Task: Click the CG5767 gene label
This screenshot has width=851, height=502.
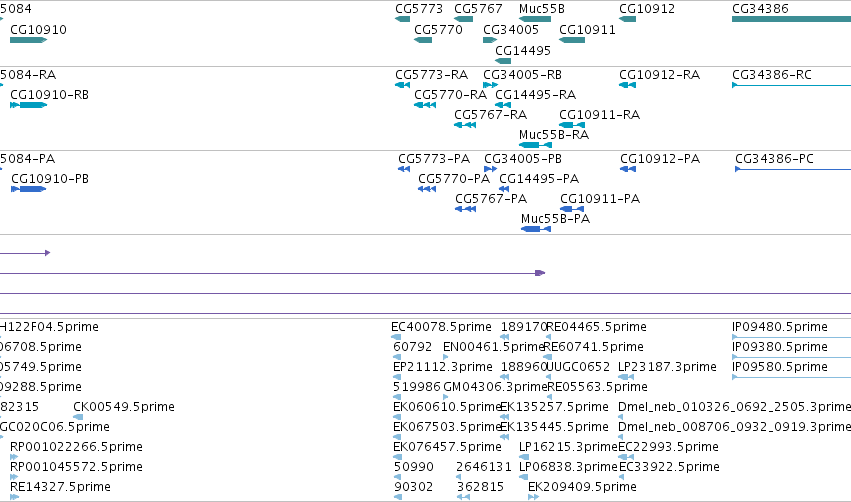Action: click(x=478, y=9)
